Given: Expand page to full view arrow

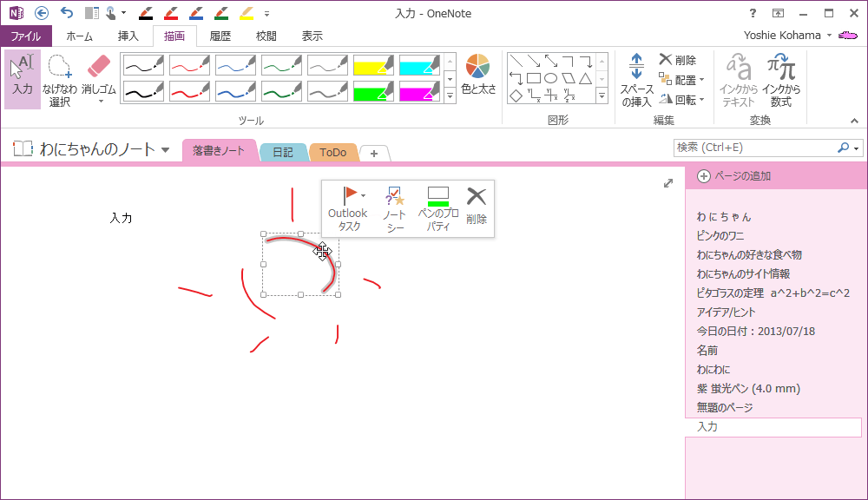Looking at the screenshot, I should tap(668, 183).
